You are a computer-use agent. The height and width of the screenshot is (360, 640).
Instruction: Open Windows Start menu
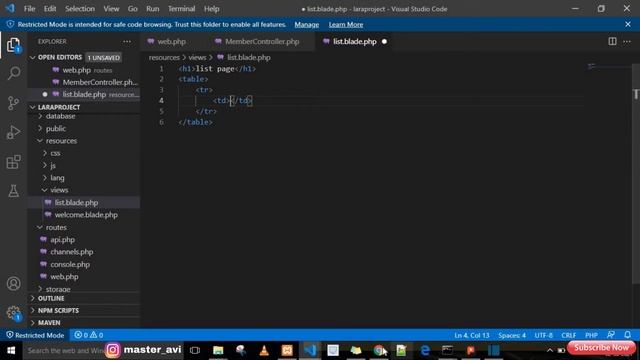point(11,351)
